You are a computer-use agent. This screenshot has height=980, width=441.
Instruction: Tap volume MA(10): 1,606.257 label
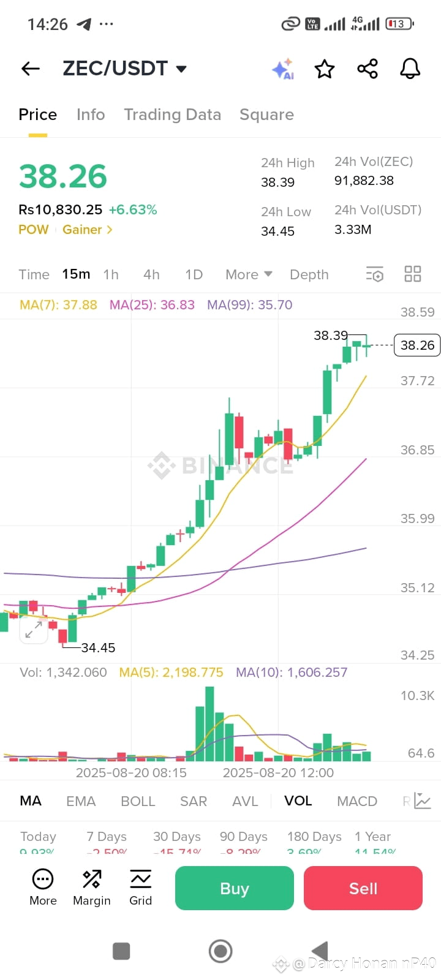coord(292,673)
